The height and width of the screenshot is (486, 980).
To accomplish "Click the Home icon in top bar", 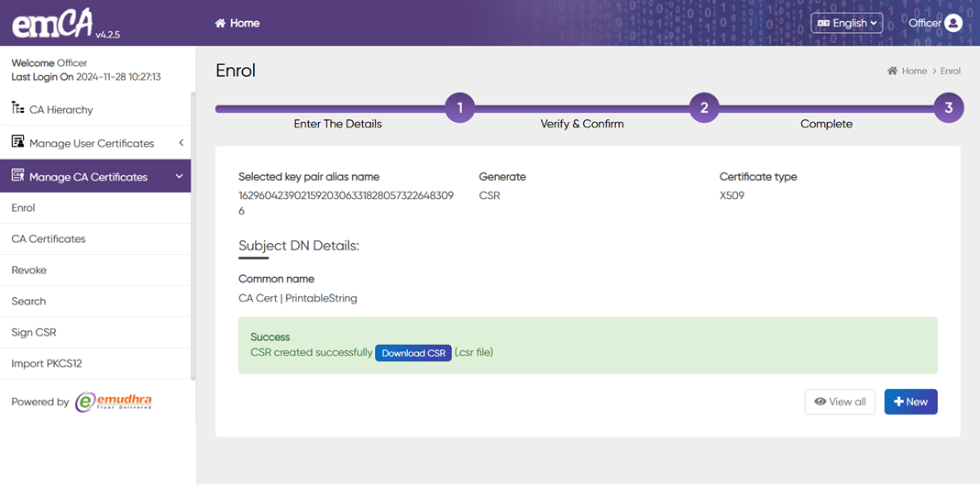I will point(220,23).
